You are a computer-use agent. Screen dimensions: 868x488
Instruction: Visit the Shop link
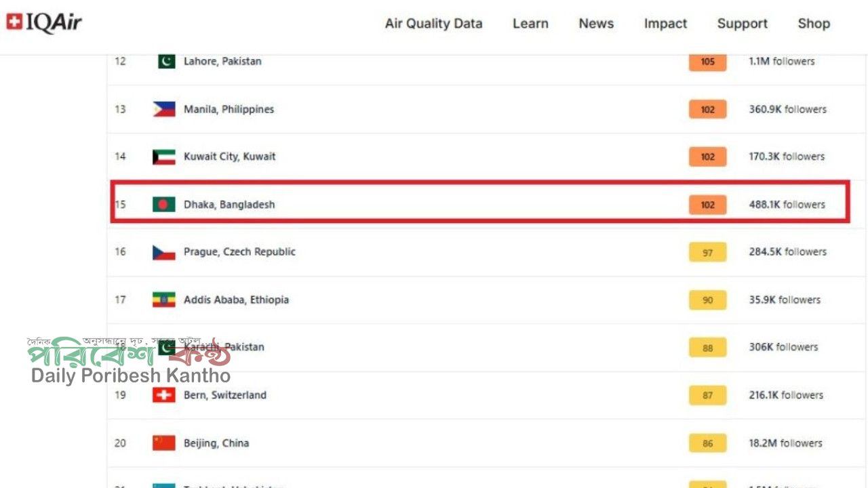814,24
